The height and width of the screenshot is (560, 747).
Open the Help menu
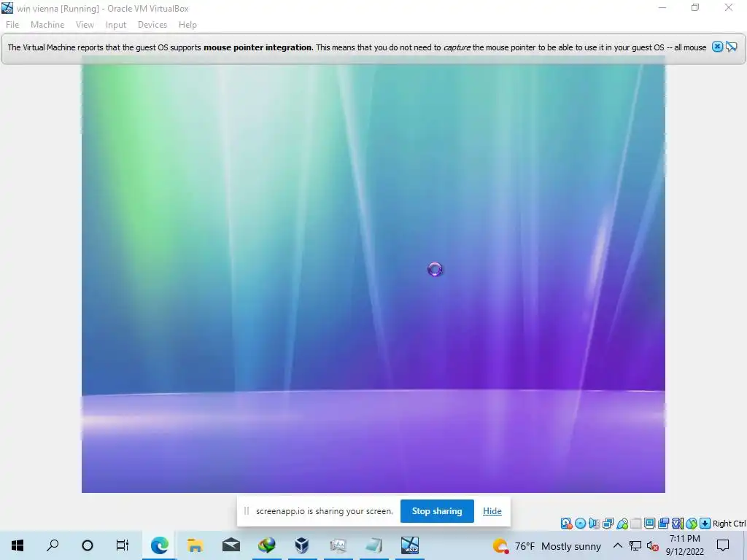[x=187, y=25]
